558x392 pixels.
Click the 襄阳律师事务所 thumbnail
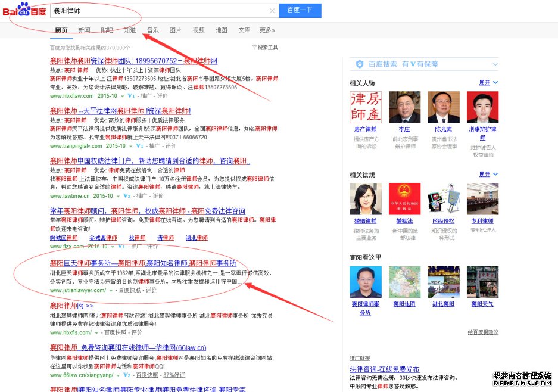pyautogui.click(x=366, y=282)
